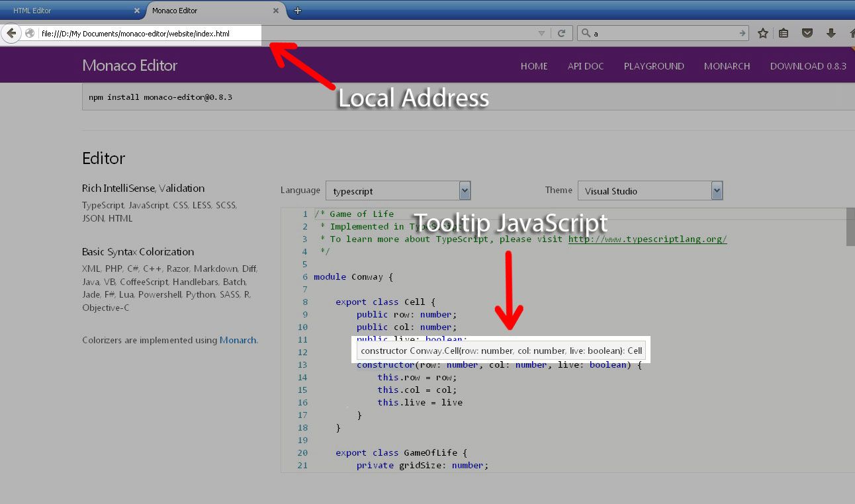The height and width of the screenshot is (504, 855).
Task: Click Basic Syntax Colorization heading
Action: tap(138, 252)
